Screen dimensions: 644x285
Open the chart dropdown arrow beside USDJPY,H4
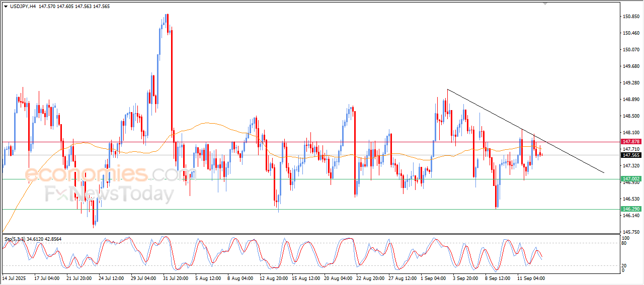6,7
